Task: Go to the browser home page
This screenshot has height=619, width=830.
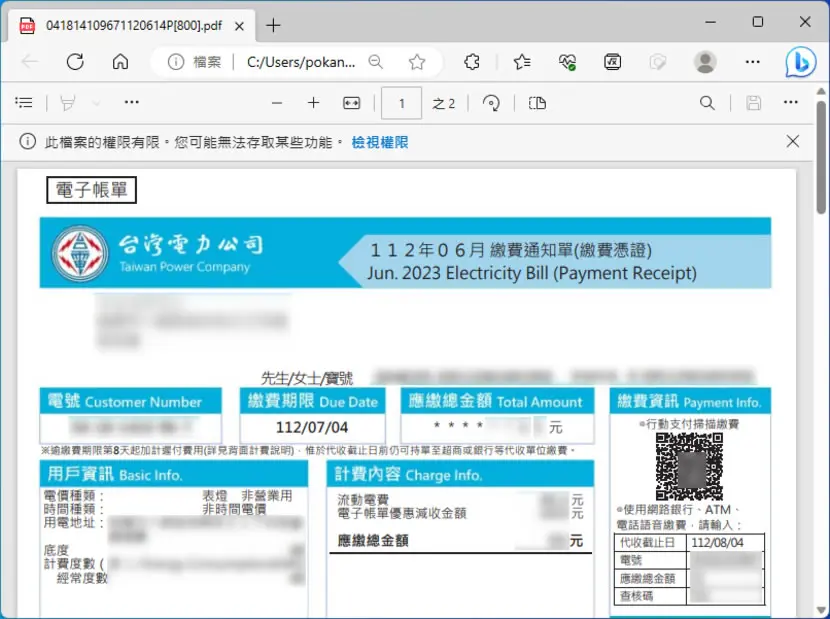Action: pos(120,62)
